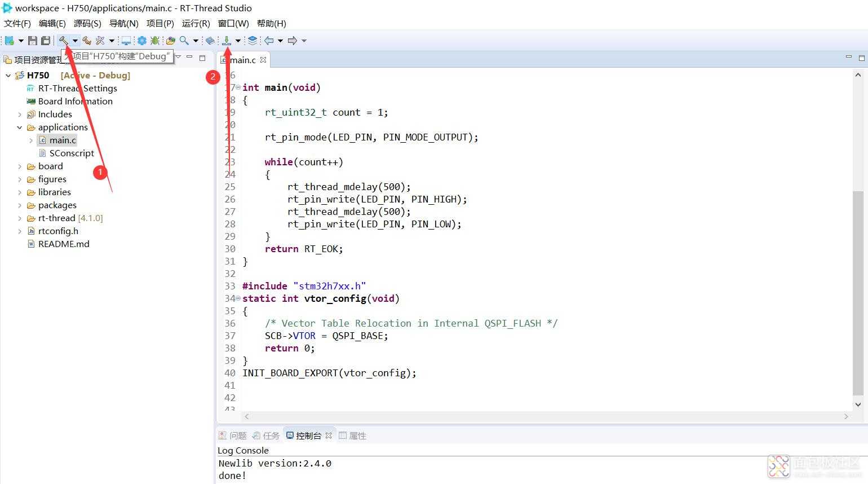Viewport: 868px width, 484px height.
Task: Open dropdown arrow beside the tools icon
Action: (x=112, y=41)
